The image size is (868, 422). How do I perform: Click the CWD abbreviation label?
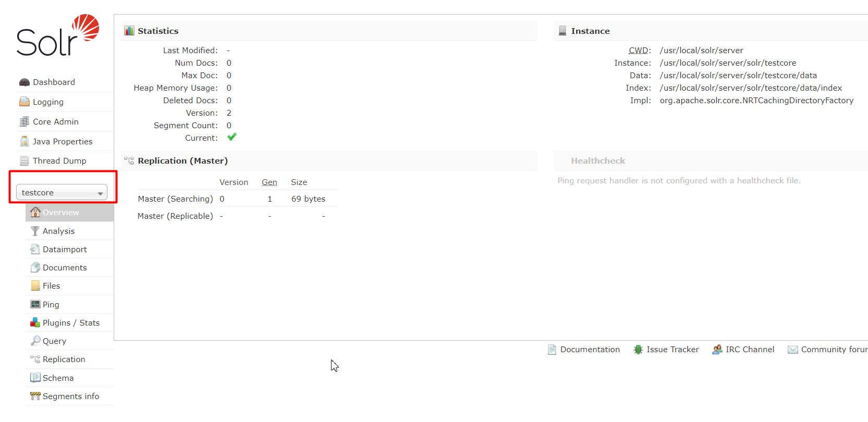[640, 51]
